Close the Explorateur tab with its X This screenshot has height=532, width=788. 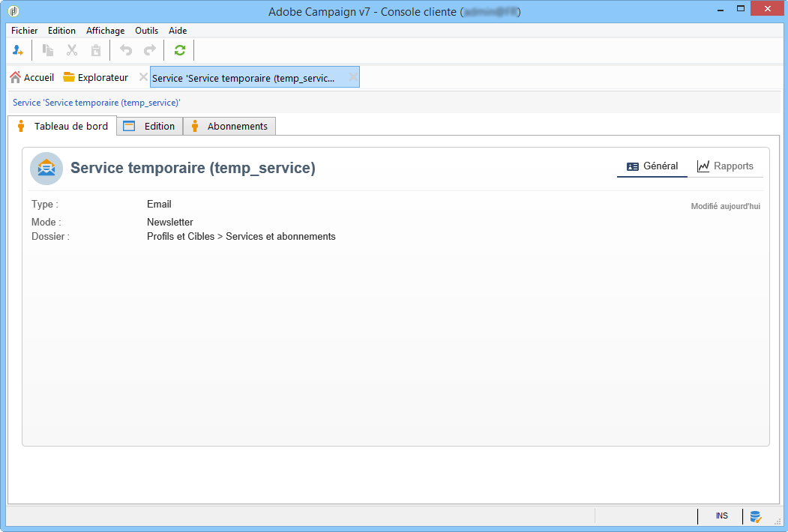tap(143, 77)
